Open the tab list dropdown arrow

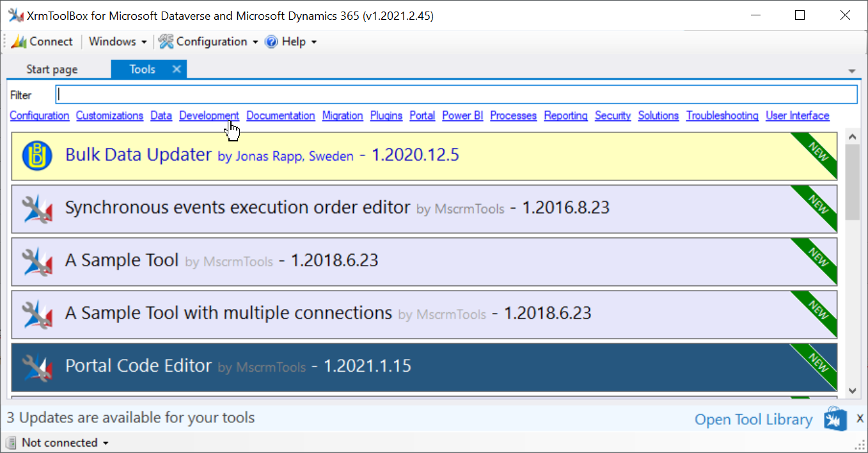(x=851, y=70)
